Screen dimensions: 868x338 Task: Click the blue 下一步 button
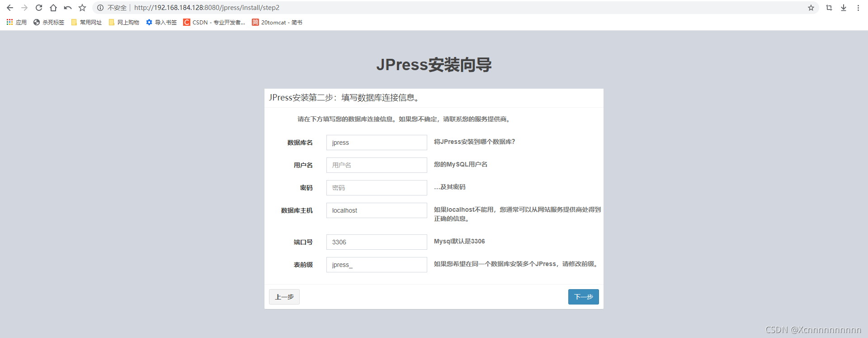(x=584, y=297)
